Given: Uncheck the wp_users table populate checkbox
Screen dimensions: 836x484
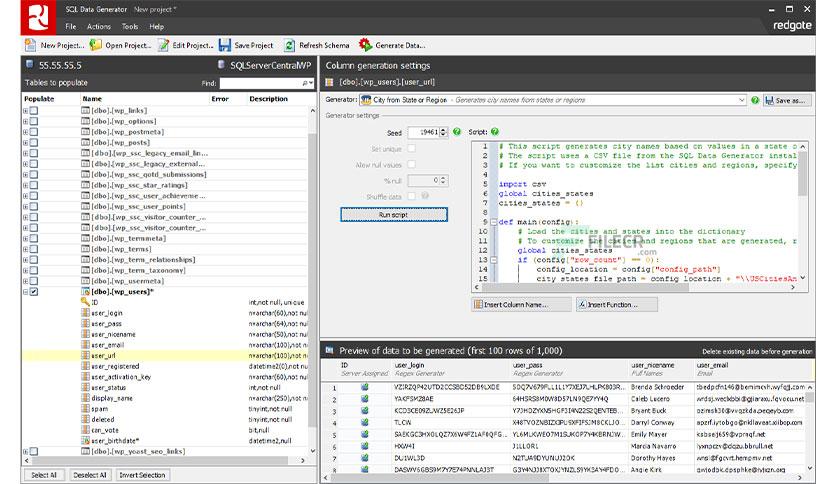Looking at the screenshot, I should coord(34,292).
